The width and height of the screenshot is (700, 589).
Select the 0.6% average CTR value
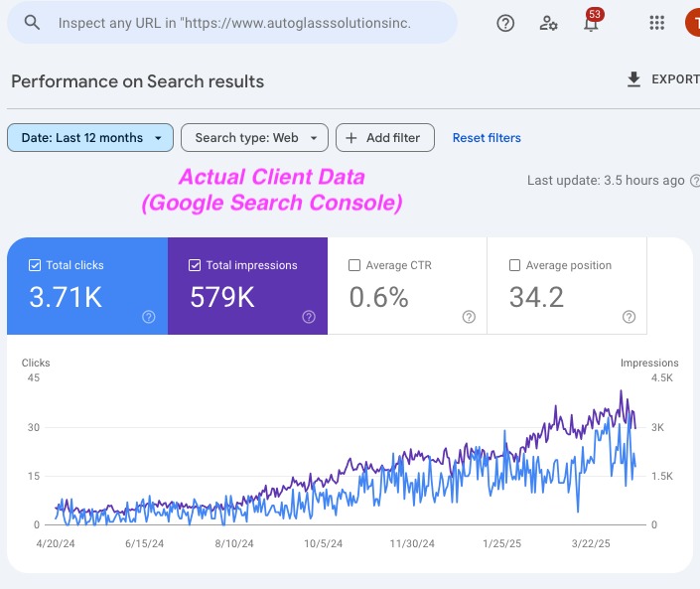coord(378,297)
